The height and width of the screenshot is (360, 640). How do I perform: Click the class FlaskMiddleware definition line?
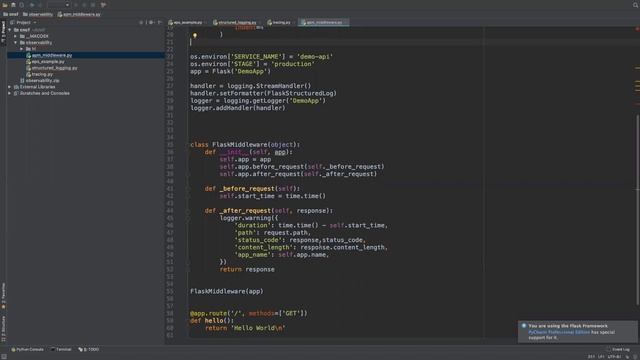(245, 144)
